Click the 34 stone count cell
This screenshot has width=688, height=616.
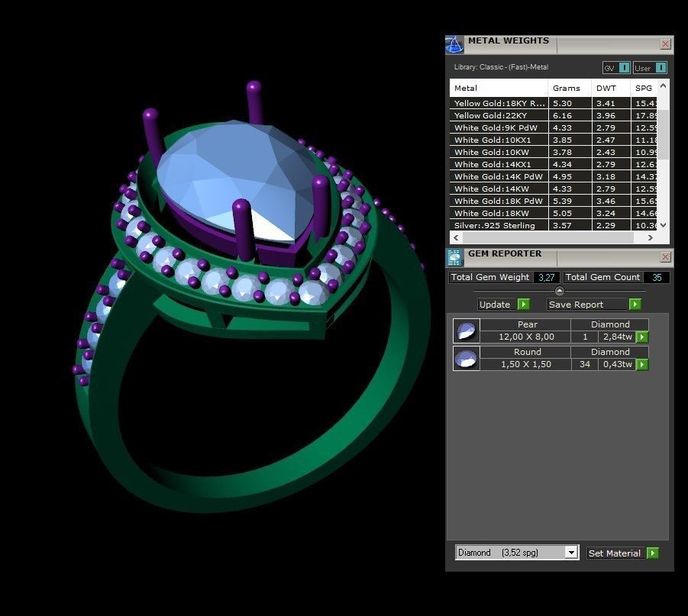[x=584, y=364]
